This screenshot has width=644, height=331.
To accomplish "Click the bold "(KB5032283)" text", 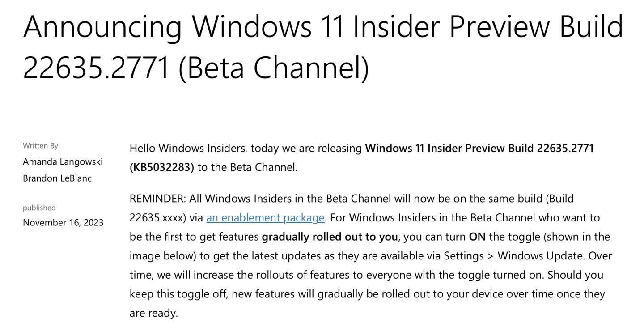I will 162,167.
